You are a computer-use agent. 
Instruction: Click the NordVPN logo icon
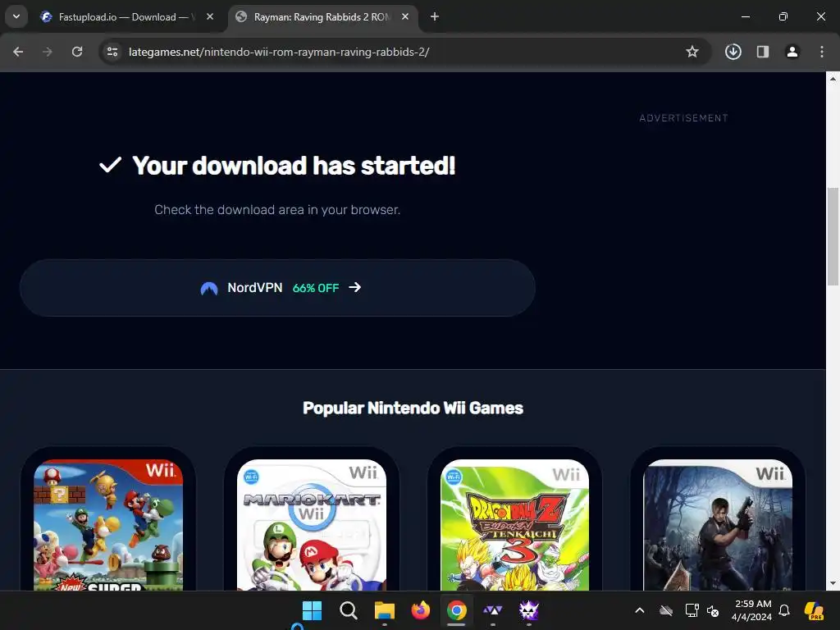[x=209, y=289]
